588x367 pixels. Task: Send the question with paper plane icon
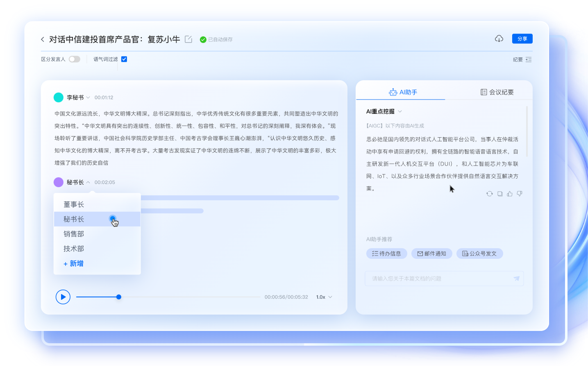tap(517, 279)
